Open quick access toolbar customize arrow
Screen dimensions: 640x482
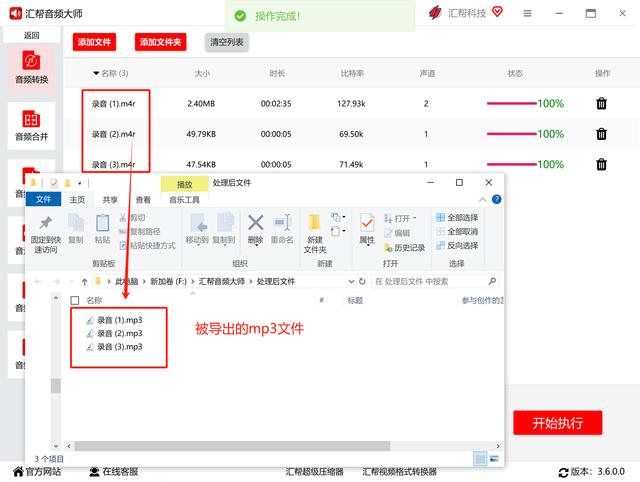point(80,183)
